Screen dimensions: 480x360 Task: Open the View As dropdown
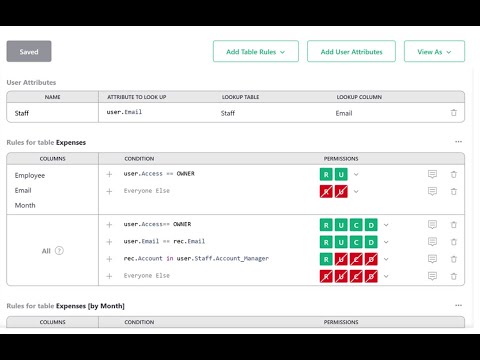click(434, 51)
